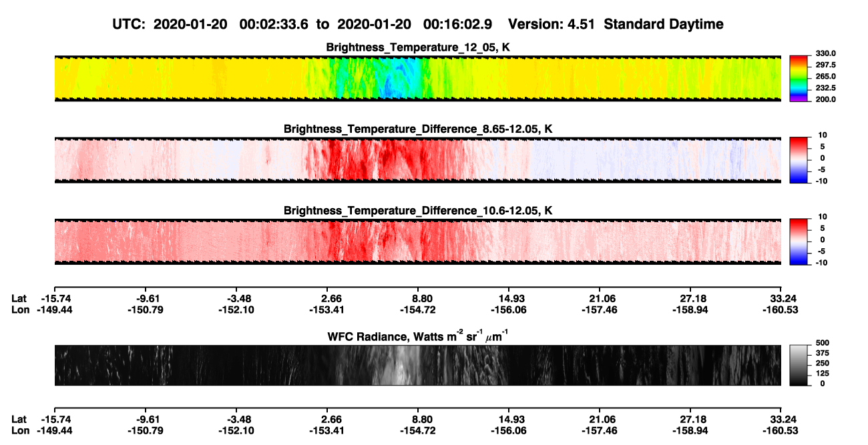This screenshot has height=445, width=868.
Task: Click the red-blue colorbar beside 8.65-12.05 panel
Action: tap(799, 160)
